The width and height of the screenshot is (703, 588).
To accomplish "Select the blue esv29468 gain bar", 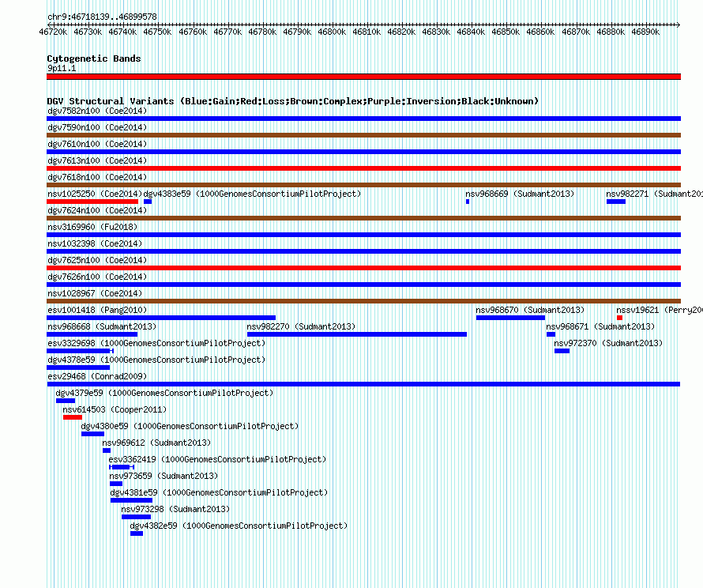I will click(x=363, y=384).
